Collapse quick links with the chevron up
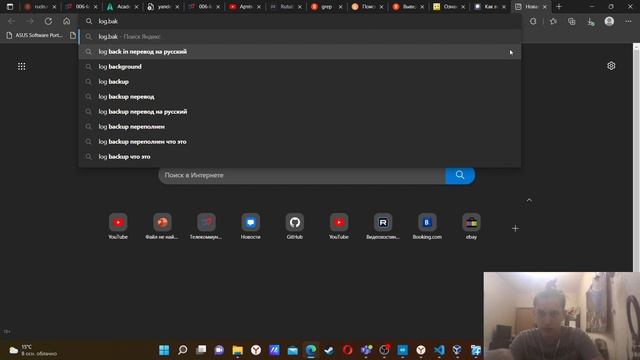 coord(529,200)
